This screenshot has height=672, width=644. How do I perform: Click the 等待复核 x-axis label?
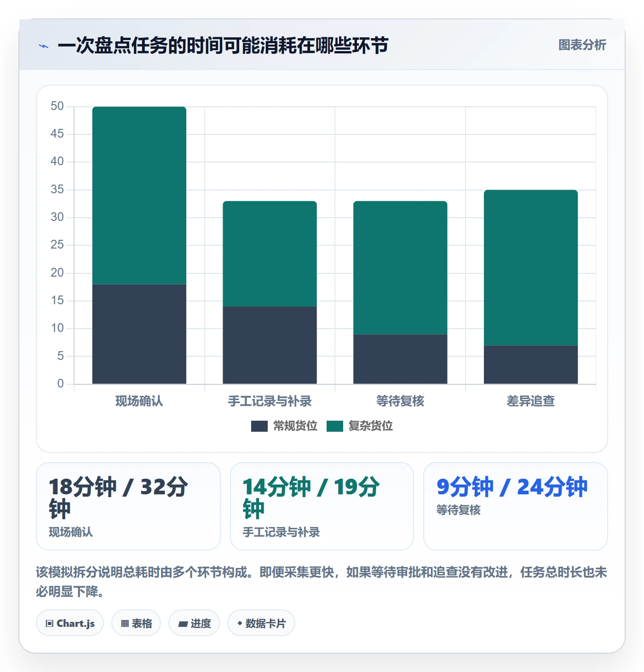(400, 401)
